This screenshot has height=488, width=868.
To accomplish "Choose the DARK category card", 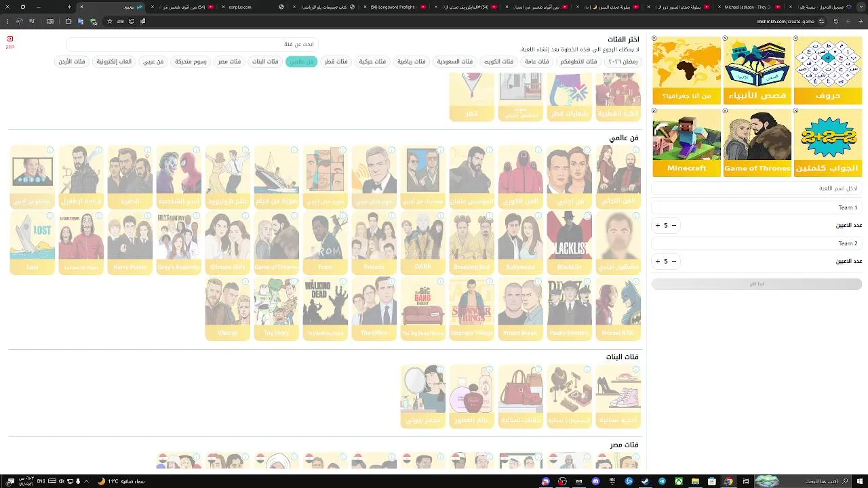I will pyautogui.click(x=422, y=243).
